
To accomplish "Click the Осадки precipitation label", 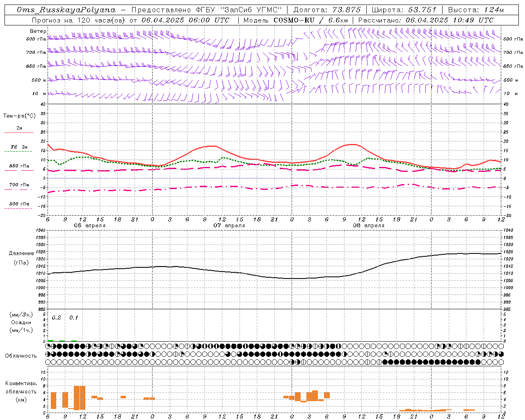I will (x=21, y=322).
